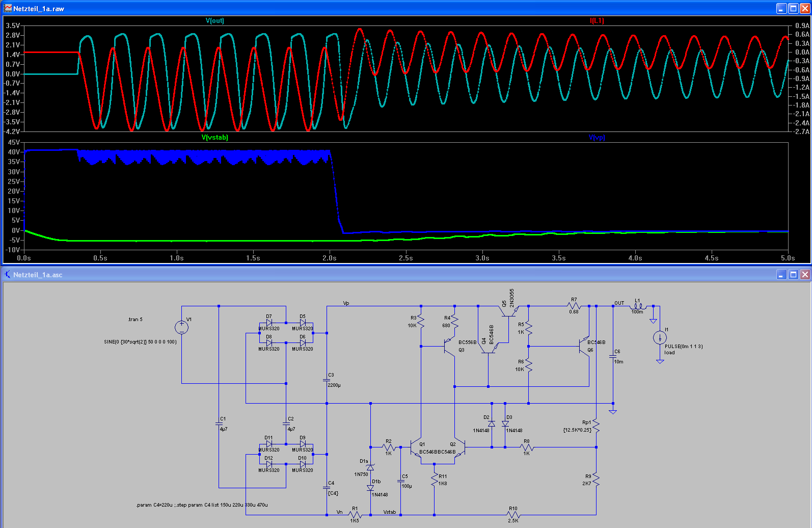Screen dimensions: 812x528
Task: Click diode D5 MURS320
Action: [x=303, y=323]
